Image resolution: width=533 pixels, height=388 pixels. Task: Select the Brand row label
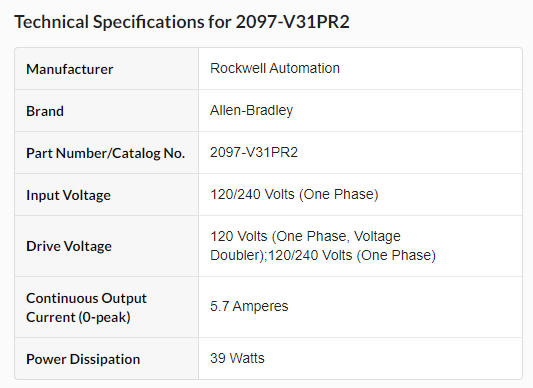click(x=45, y=111)
